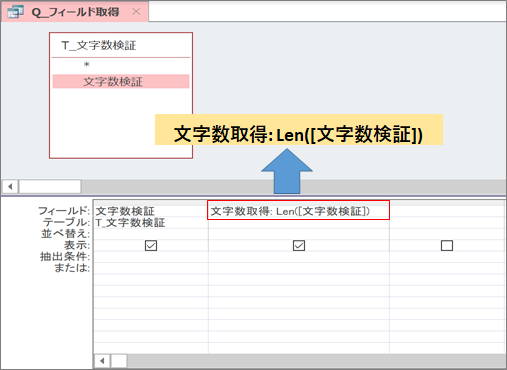Enable 表示 checkbox in empty third column
Viewport: 507px width, 370px height.
point(447,246)
